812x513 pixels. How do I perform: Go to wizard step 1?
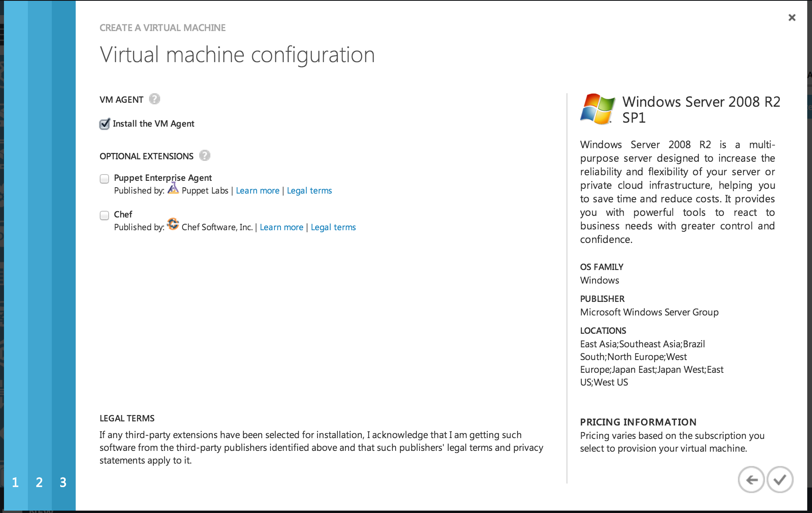[16, 482]
